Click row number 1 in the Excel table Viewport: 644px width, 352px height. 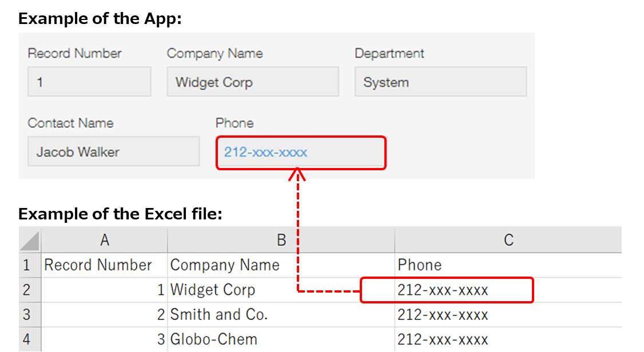pyautogui.click(x=30, y=265)
